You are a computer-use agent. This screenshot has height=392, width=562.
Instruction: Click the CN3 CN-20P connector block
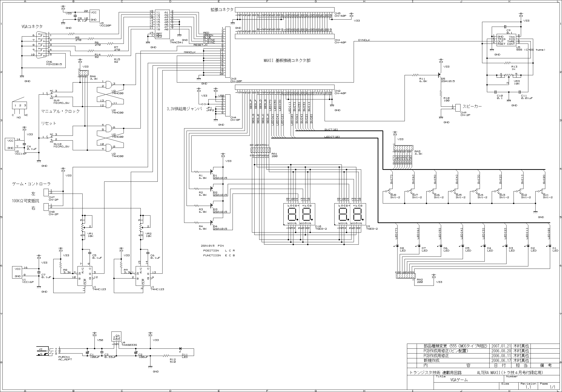pyautogui.click(x=228, y=52)
